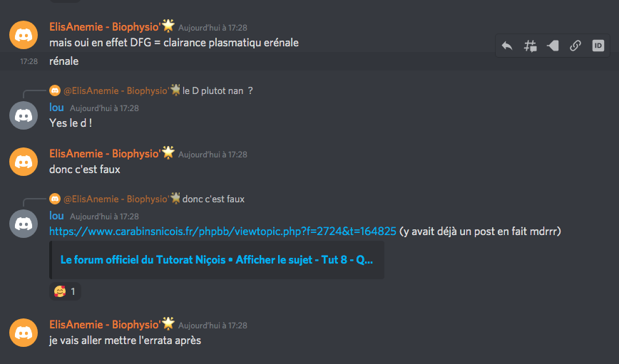Open embed title 'Le forum officiel du Tutorat Niçois'

[216, 260]
